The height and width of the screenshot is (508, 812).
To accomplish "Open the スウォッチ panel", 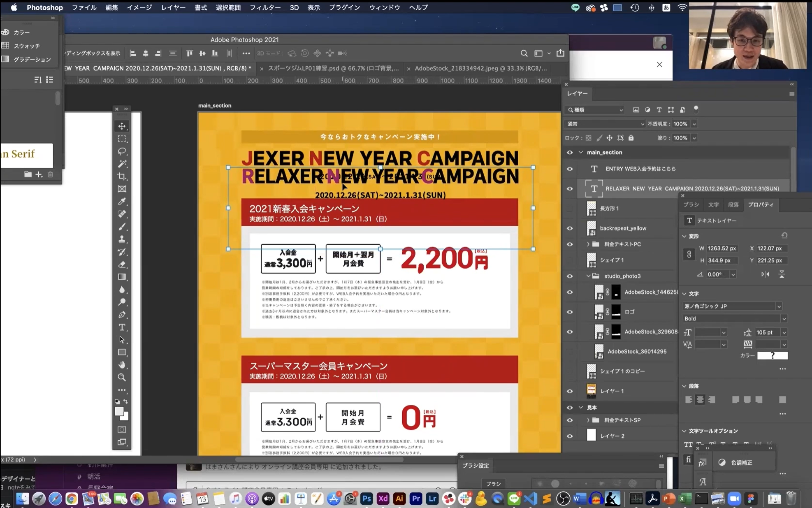I will point(27,46).
